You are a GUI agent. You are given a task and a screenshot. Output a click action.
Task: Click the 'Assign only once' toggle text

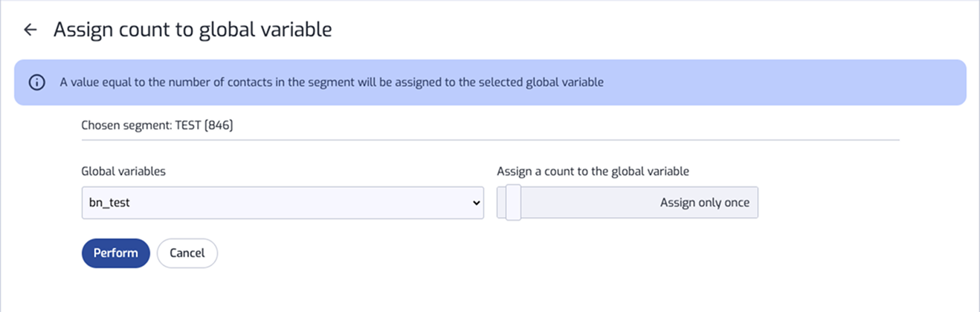(x=705, y=203)
